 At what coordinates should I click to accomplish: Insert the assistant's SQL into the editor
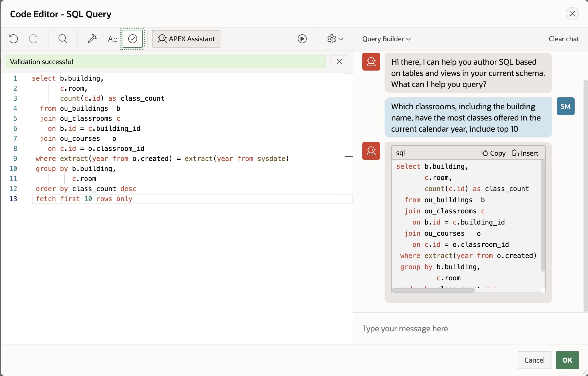[525, 153]
